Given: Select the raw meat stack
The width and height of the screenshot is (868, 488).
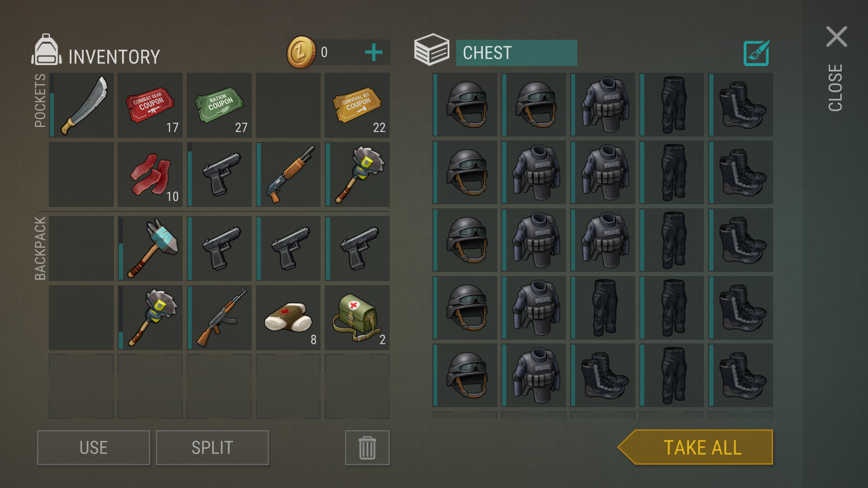Looking at the screenshot, I should pos(150,174).
